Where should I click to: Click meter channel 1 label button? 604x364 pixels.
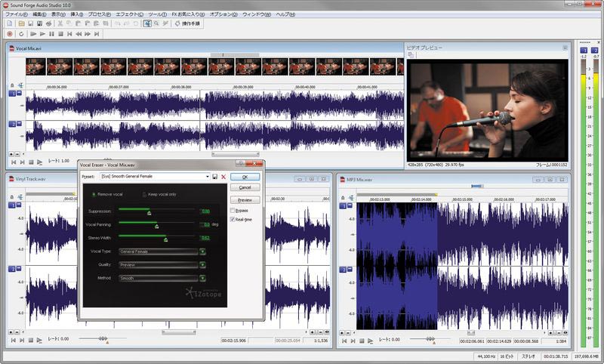pos(584,50)
